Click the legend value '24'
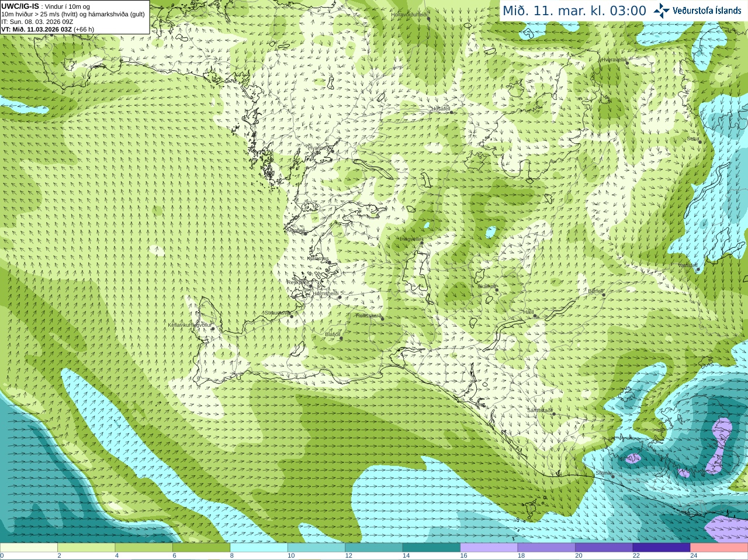Viewport: 748px width, 560px height. [694, 556]
